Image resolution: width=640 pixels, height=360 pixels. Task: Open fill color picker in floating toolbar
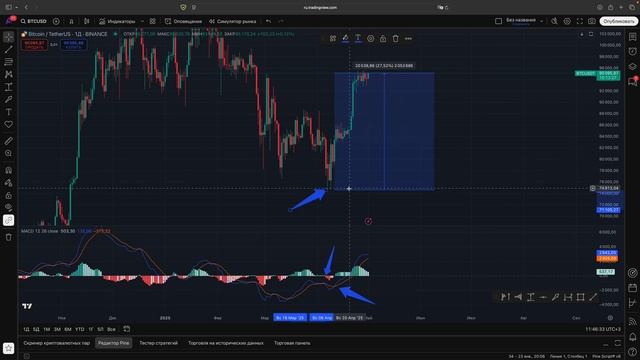345,38
